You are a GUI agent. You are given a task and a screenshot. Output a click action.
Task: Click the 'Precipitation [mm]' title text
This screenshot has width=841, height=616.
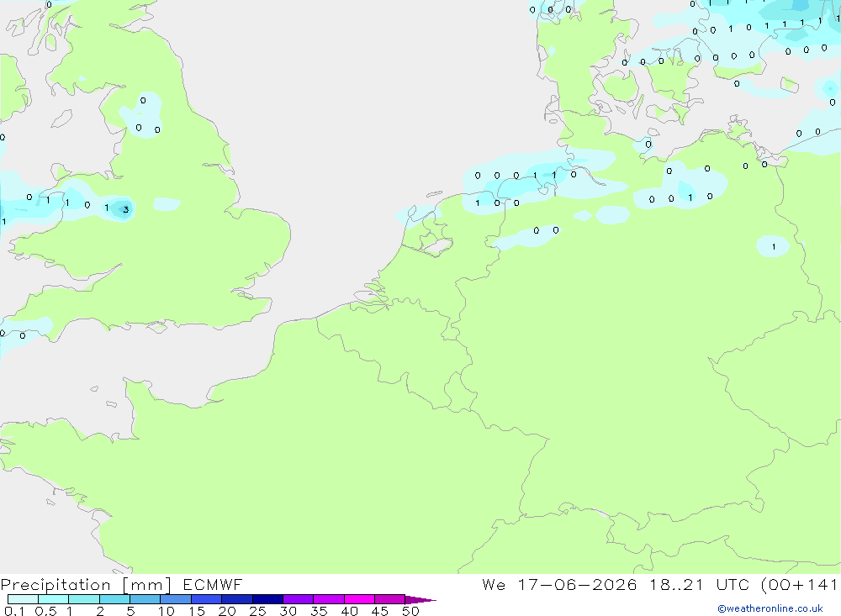coord(86,585)
